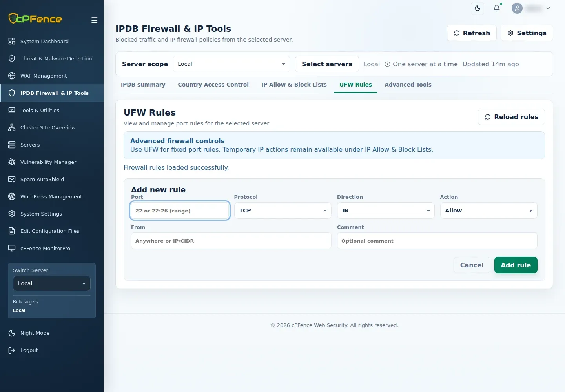
Task: Click the Cluster Site Overview icon
Action: tap(12, 127)
